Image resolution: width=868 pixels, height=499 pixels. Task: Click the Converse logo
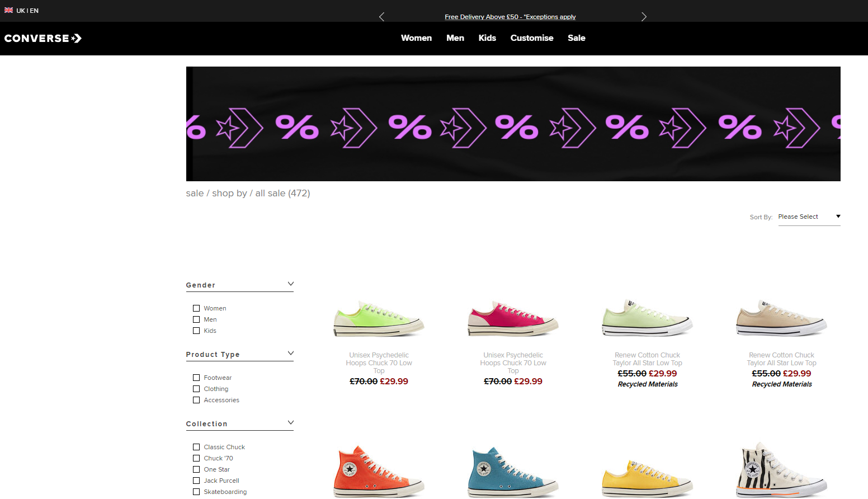tap(43, 38)
